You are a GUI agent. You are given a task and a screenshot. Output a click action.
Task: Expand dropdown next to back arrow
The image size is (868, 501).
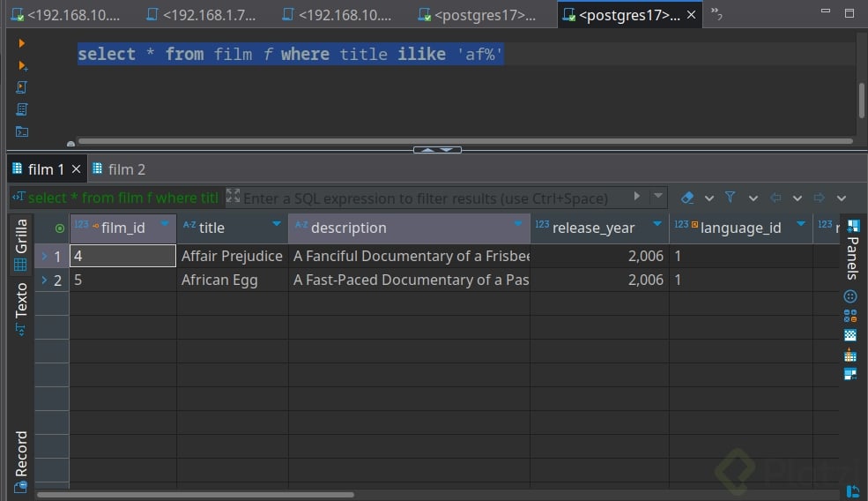(798, 198)
